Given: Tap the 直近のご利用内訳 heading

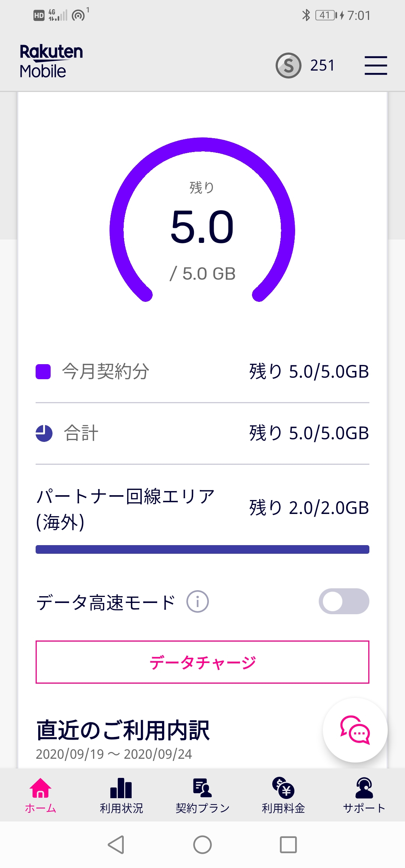Looking at the screenshot, I should tap(123, 730).
